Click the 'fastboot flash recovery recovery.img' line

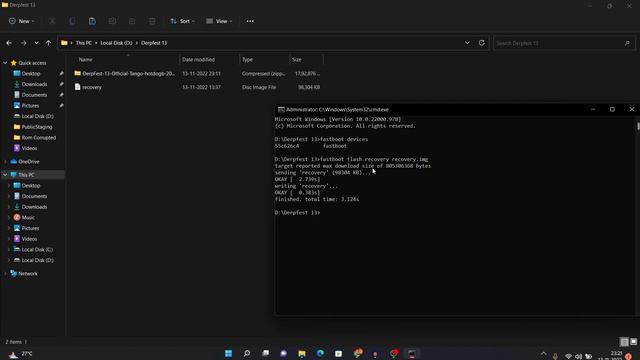(x=351, y=159)
